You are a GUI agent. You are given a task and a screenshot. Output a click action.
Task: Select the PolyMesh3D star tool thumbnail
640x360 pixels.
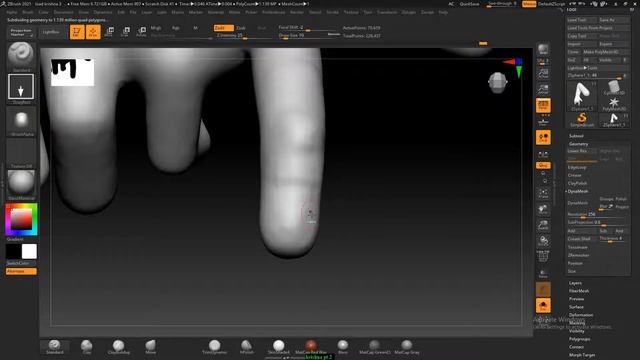coord(613,104)
